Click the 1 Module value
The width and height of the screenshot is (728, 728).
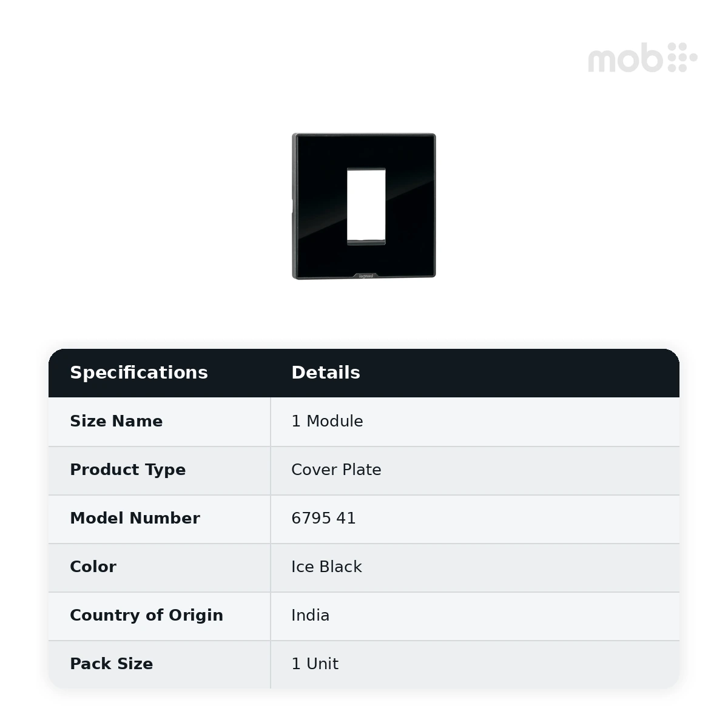pyautogui.click(x=327, y=421)
